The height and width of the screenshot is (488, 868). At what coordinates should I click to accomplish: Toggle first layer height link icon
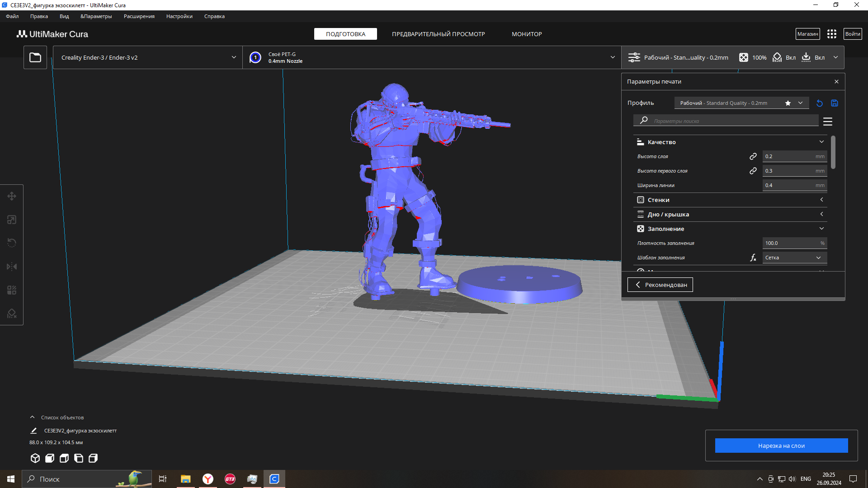click(x=753, y=171)
